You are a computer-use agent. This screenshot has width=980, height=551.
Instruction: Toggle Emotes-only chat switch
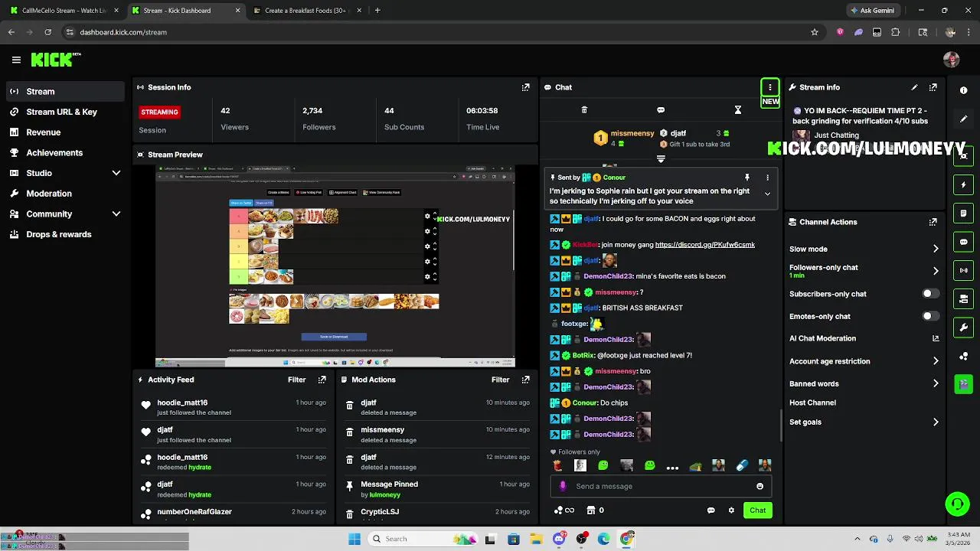pyautogui.click(x=930, y=316)
